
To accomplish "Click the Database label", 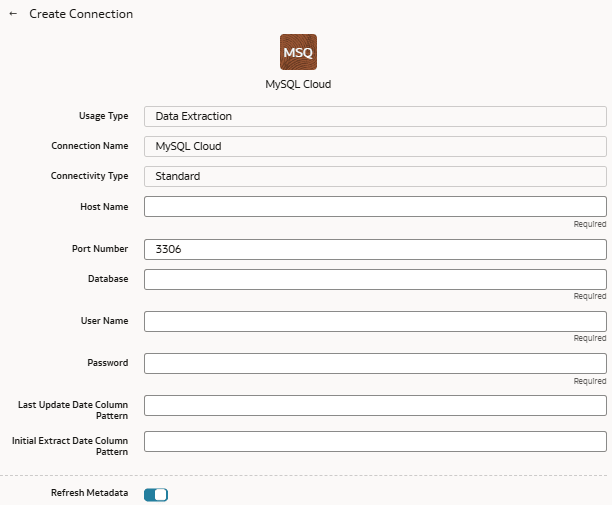I will 108,279.
